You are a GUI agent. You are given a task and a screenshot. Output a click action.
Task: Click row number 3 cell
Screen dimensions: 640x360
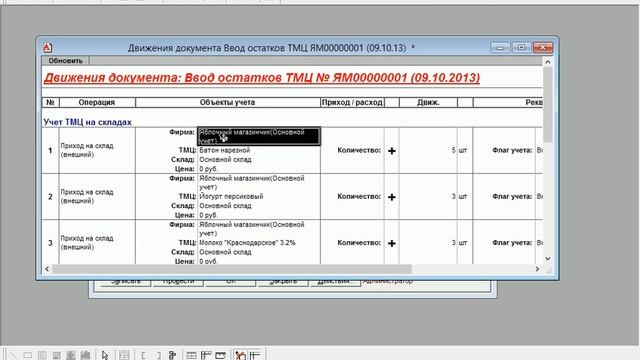point(51,243)
